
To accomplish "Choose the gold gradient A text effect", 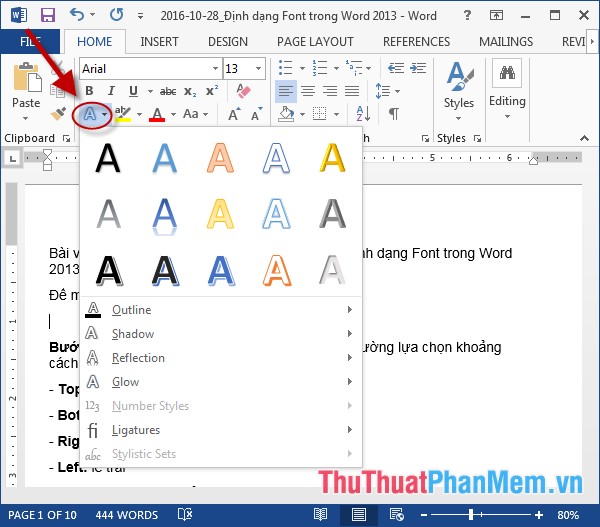I will tap(332, 158).
